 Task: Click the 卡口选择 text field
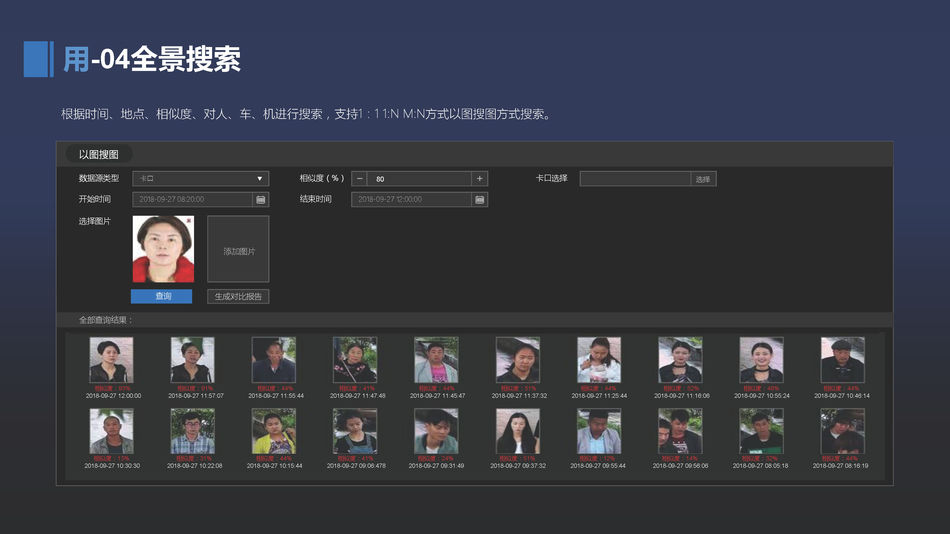(635, 179)
